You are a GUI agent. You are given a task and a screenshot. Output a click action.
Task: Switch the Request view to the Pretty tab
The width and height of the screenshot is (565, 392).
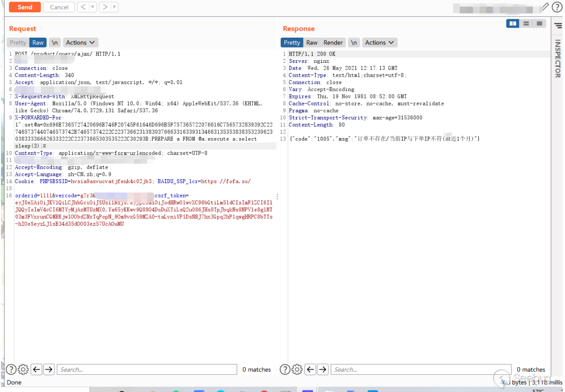(x=18, y=43)
